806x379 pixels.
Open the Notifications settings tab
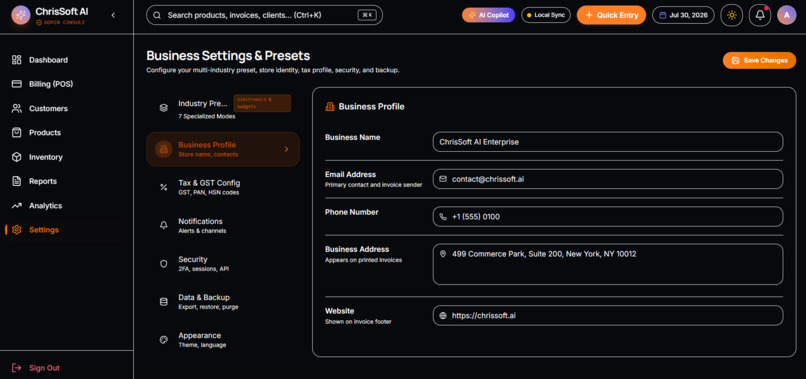click(223, 225)
